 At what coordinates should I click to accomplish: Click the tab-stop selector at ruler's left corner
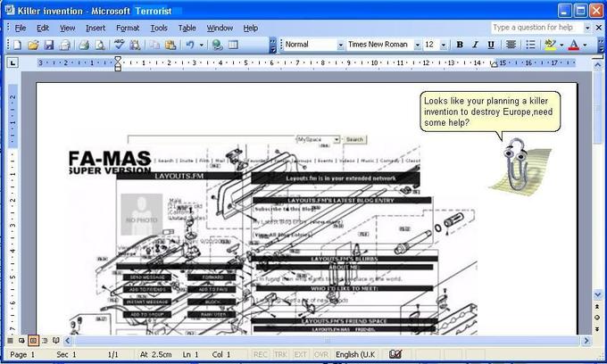pyautogui.click(x=12, y=62)
